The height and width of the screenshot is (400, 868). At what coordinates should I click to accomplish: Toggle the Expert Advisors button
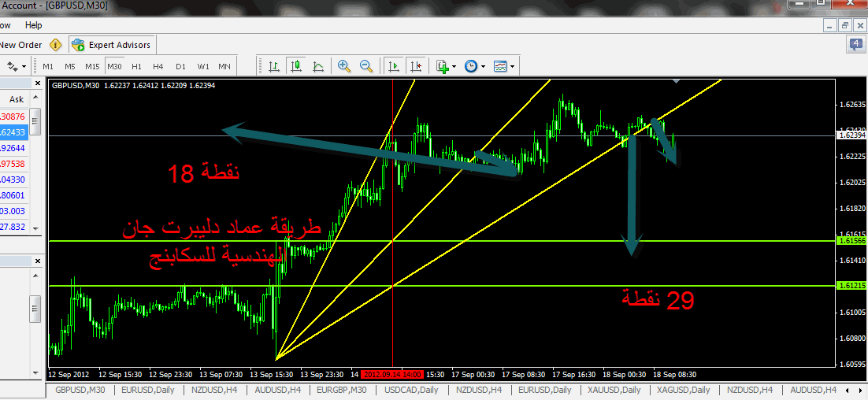111,45
